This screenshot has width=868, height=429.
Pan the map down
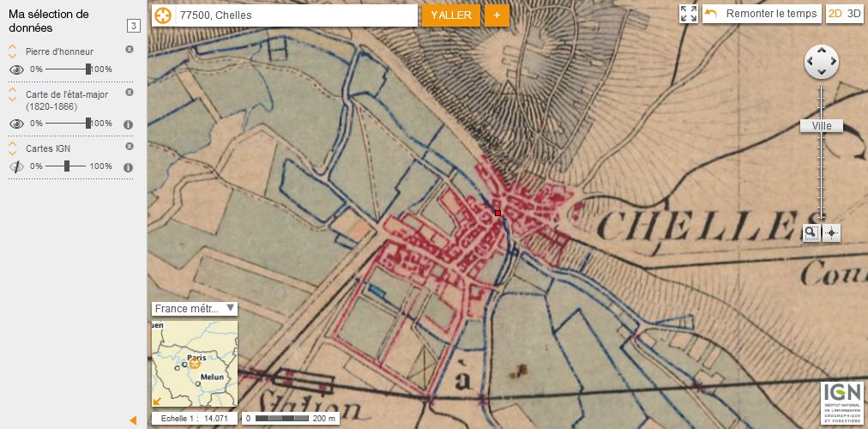pyautogui.click(x=822, y=73)
